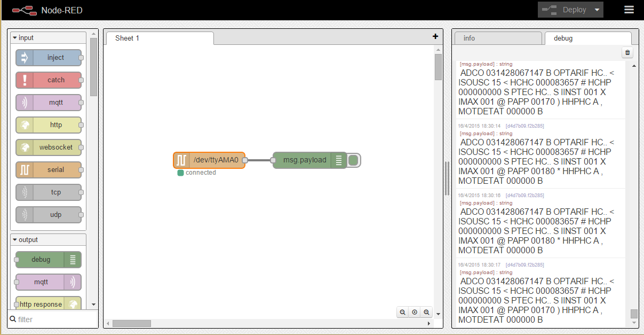644x335 pixels.
Task: Select the catch node in palette
Action: coord(49,80)
